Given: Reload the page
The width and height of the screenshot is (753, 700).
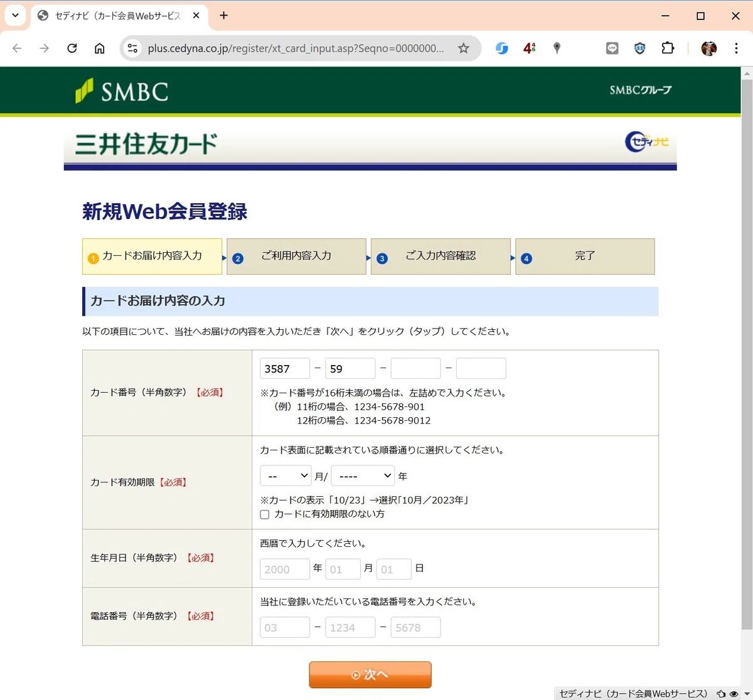Looking at the screenshot, I should point(72,48).
